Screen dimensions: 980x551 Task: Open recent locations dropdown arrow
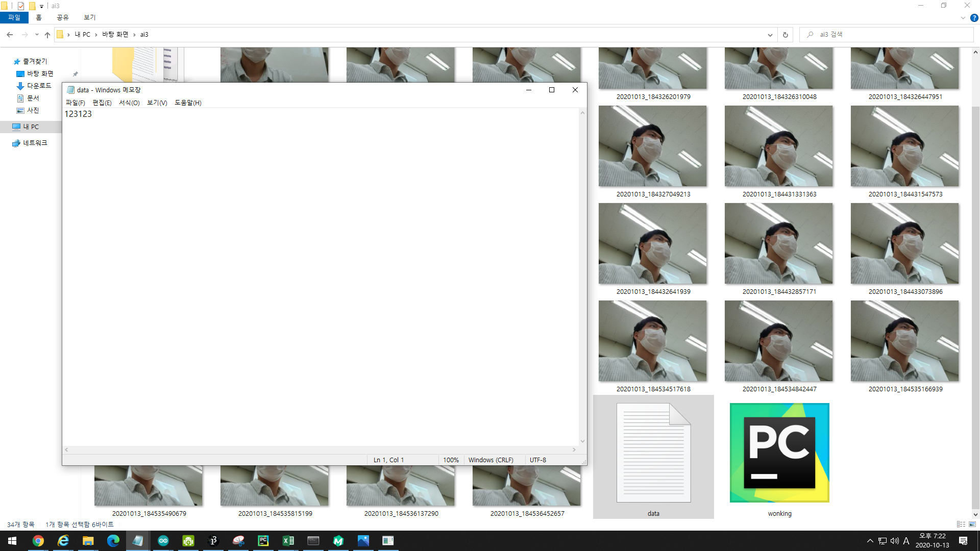click(x=37, y=35)
